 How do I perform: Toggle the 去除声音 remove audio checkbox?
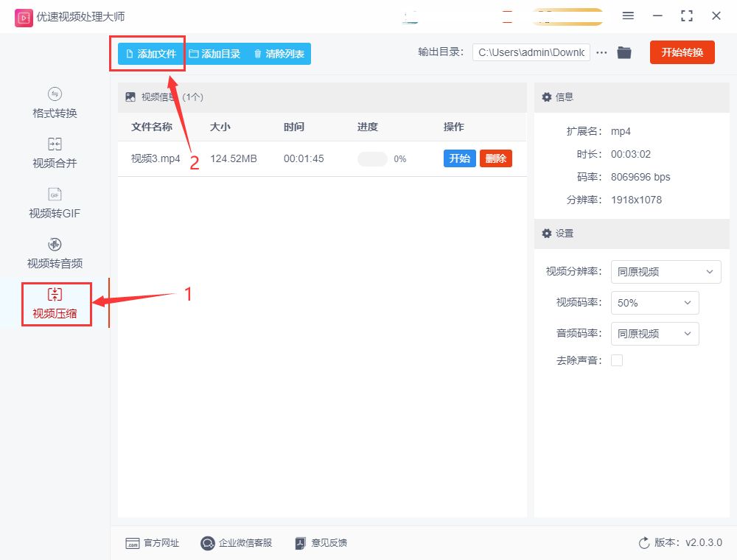[617, 360]
